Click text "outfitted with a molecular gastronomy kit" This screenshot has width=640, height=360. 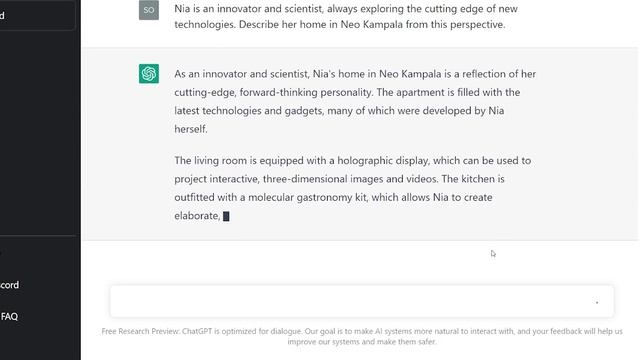271,197
